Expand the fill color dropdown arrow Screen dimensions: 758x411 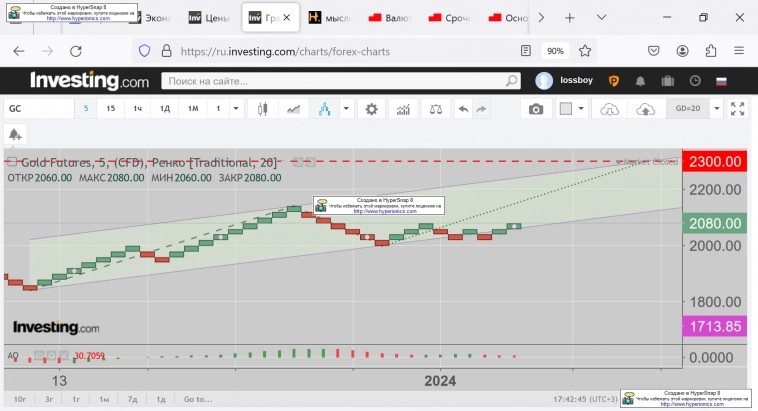(581, 108)
